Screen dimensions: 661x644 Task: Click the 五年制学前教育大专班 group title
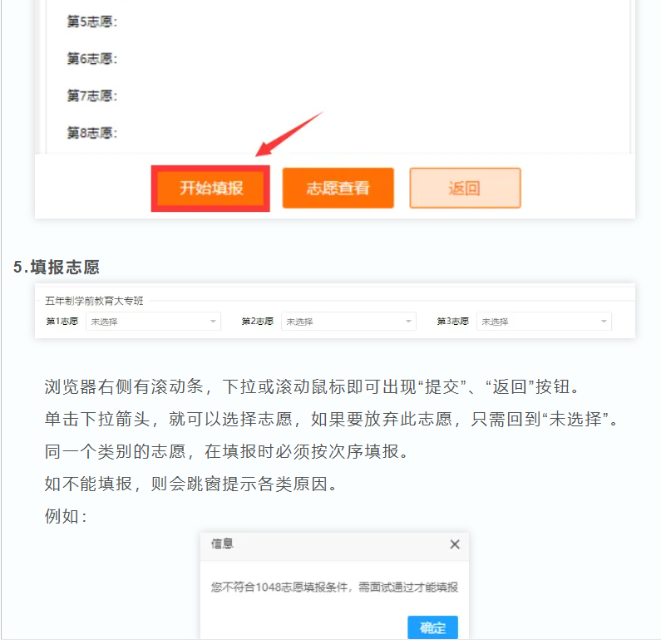[x=94, y=301]
